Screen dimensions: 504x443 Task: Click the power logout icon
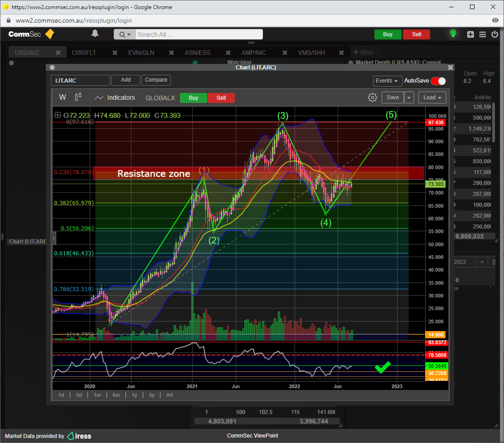(x=494, y=34)
